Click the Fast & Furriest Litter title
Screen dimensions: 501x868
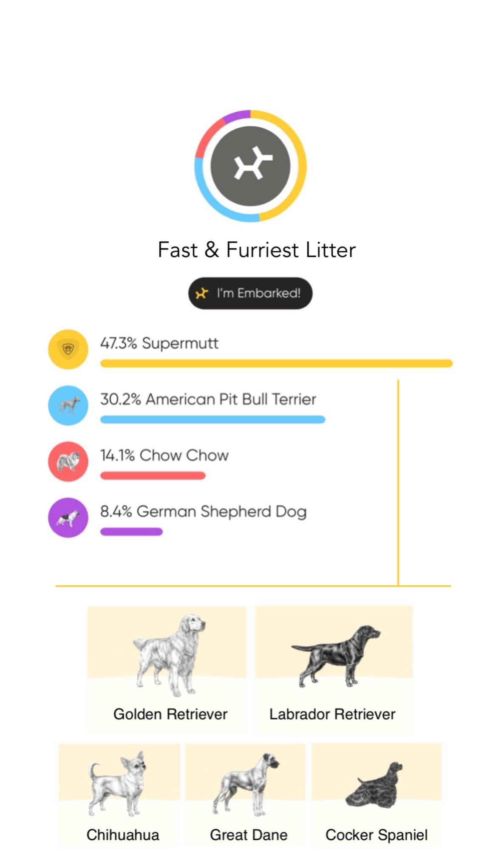257,250
